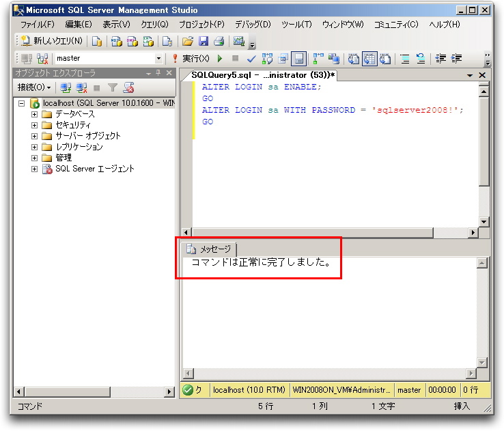The height and width of the screenshot is (431, 504).
Task: Open the ファイル(F) menu
Action: pos(38,25)
